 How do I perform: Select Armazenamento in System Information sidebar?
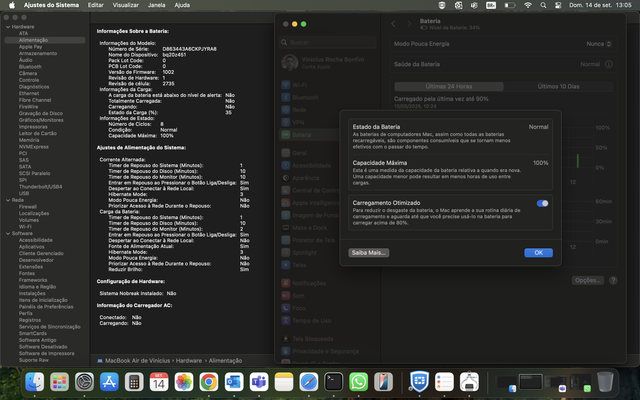point(38,53)
